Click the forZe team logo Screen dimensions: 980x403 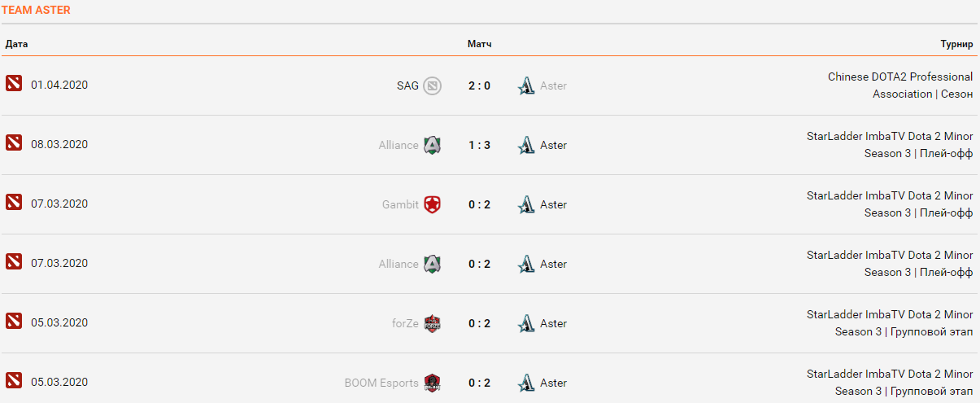click(432, 323)
